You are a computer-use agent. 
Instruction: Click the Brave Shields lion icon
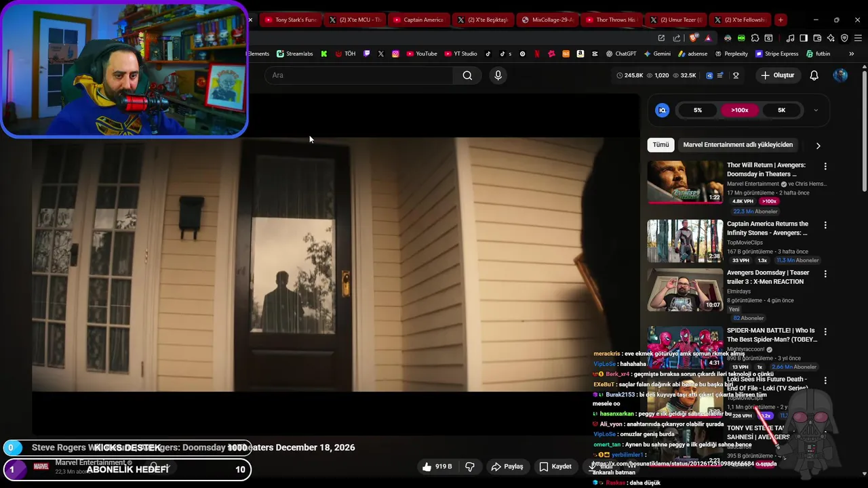(693, 38)
